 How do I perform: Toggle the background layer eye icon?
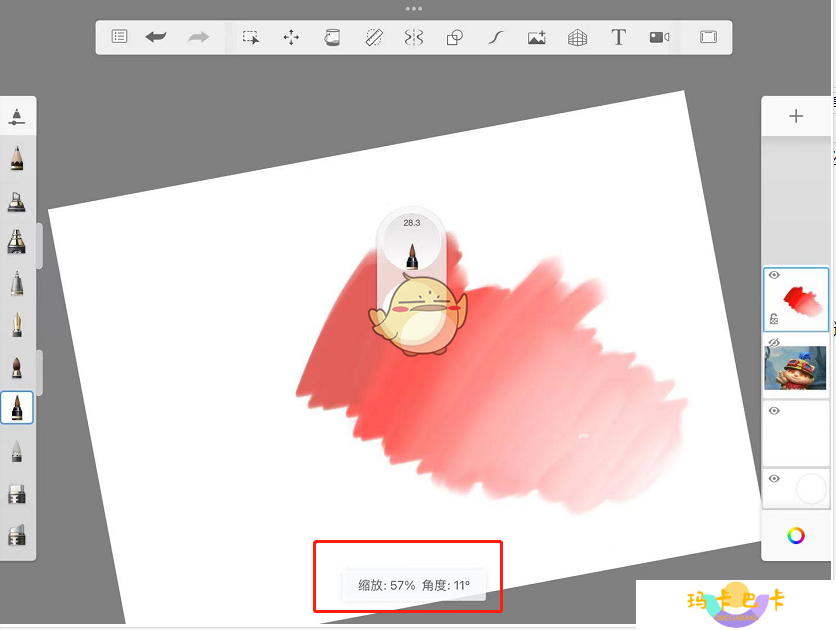pyautogui.click(x=774, y=479)
